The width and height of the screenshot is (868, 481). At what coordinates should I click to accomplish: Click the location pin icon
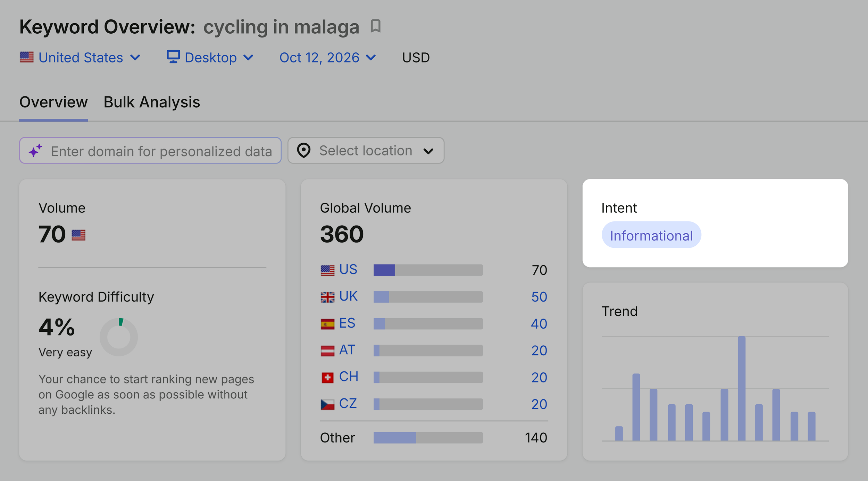[303, 151]
